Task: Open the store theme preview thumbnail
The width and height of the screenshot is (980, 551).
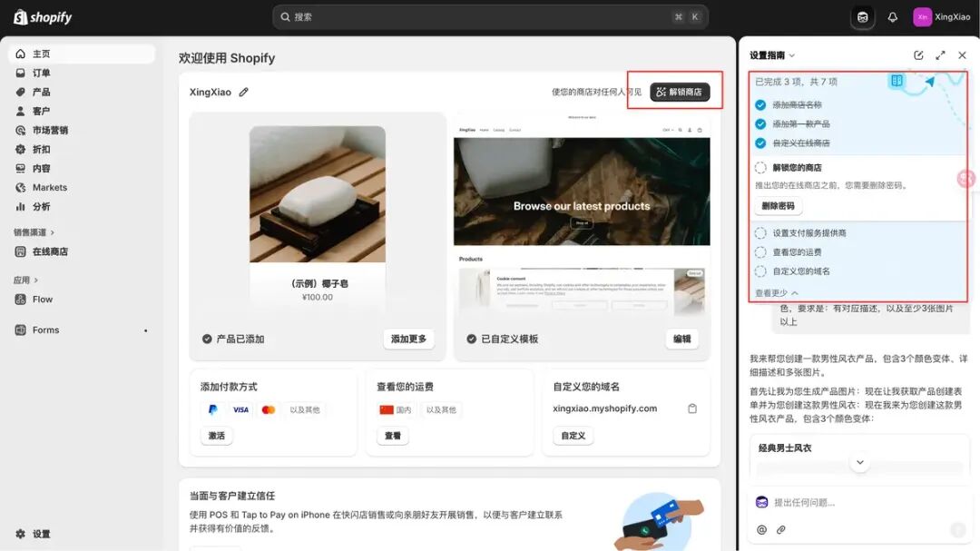Action: (x=582, y=214)
